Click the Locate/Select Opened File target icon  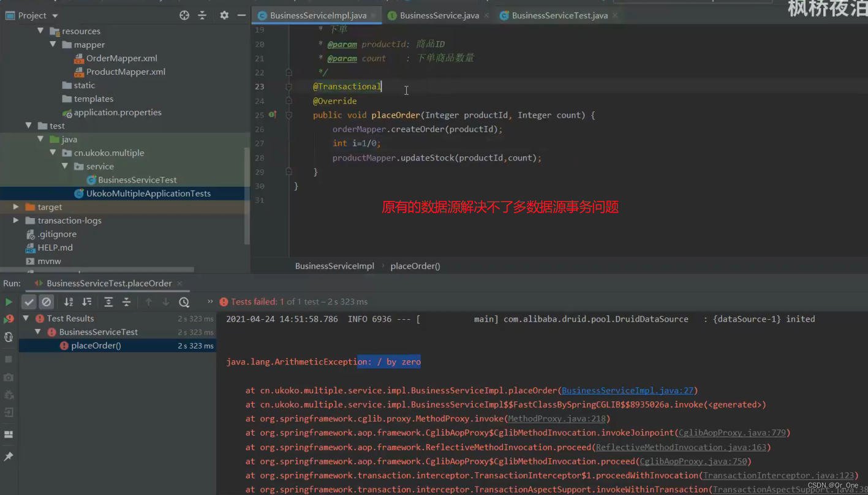point(184,15)
